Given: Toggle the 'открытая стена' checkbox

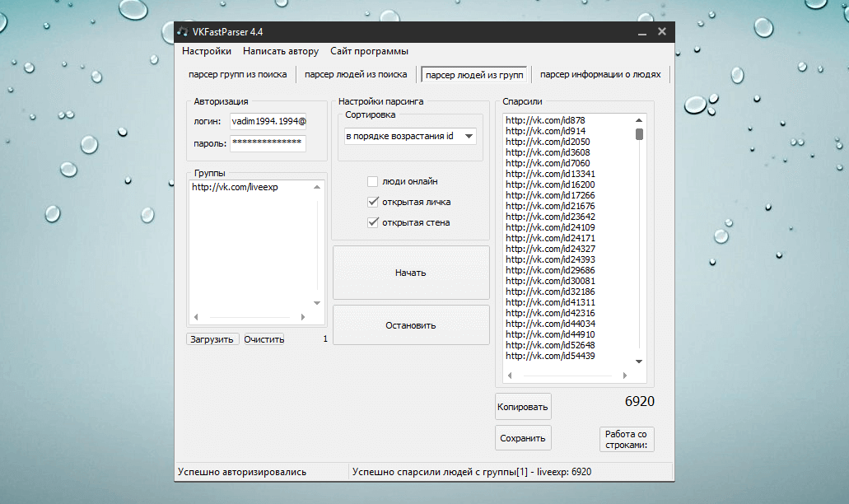Looking at the screenshot, I should pyautogui.click(x=373, y=222).
